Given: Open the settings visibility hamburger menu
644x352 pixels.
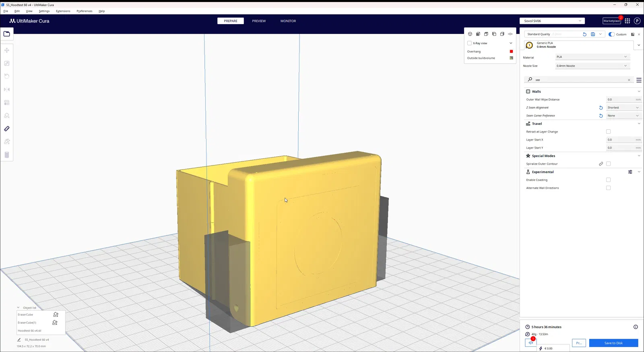Looking at the screenshot, I should pos(639,80).
